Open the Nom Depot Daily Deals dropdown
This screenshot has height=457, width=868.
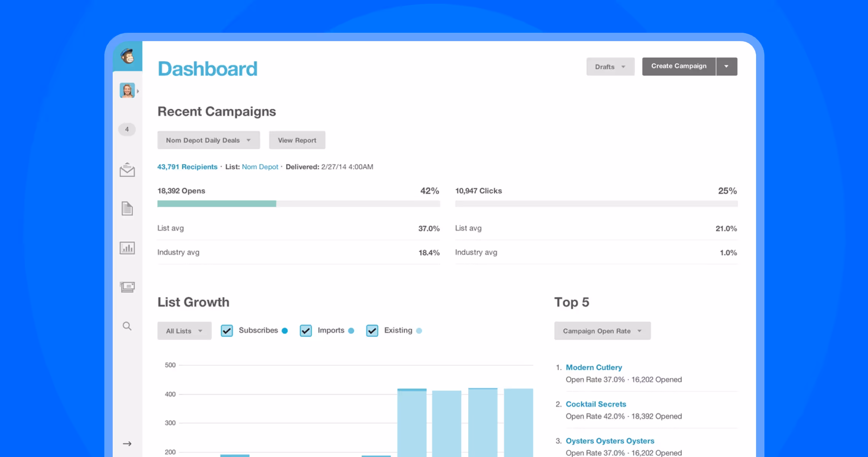tap(208, 140)
